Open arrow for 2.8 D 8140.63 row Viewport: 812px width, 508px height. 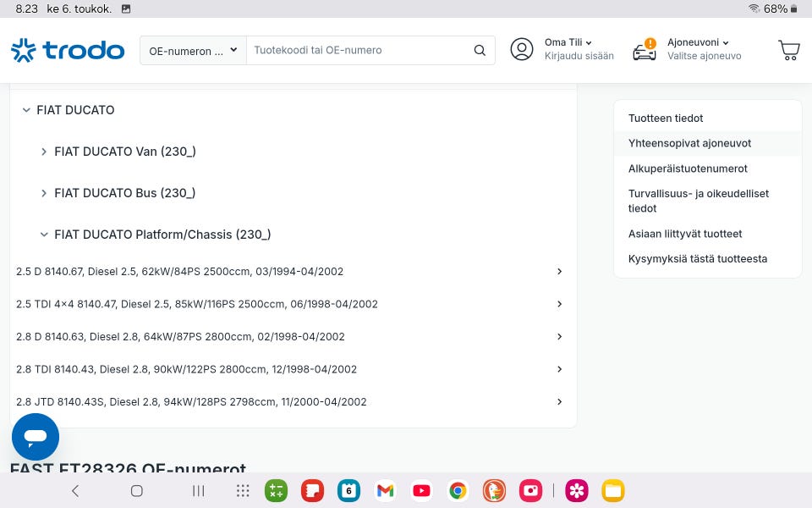(x=559, y=336)
